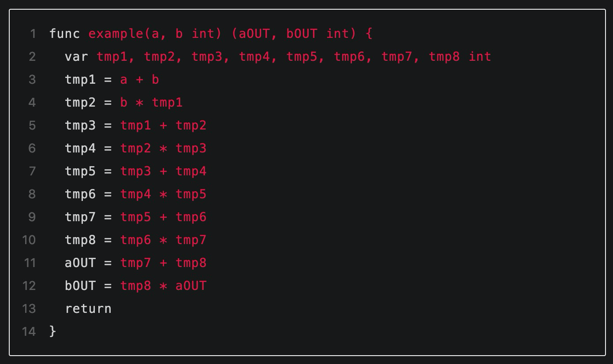613x364 pixels.
Task: Click 'tmp7 + tmp8' expression
Action: (x=163, y=263)
